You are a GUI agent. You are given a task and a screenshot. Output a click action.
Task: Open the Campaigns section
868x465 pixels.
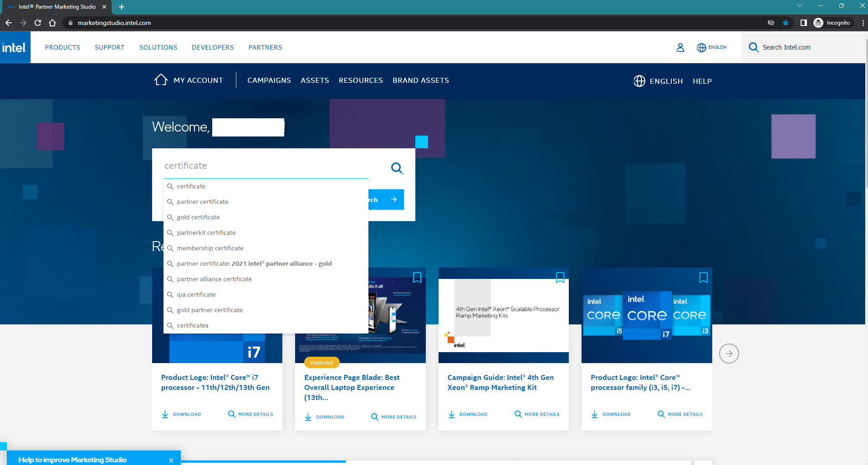(269, 81)
